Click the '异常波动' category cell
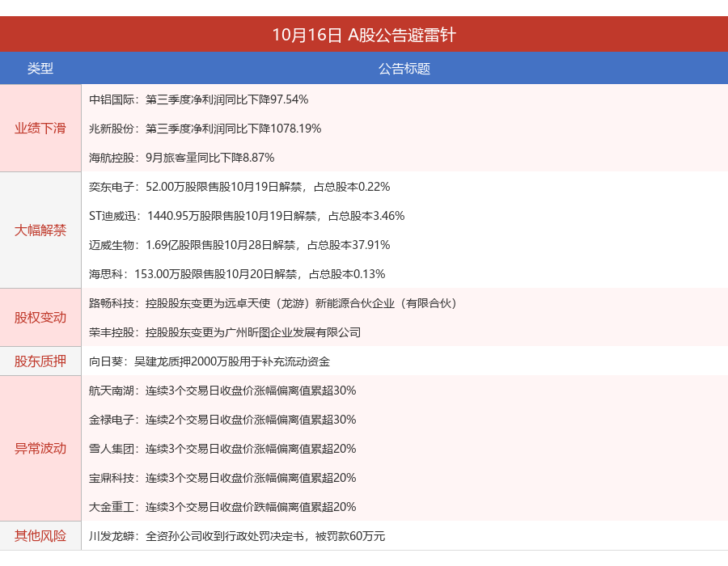728x566 pixels. [x=40, y=448]
